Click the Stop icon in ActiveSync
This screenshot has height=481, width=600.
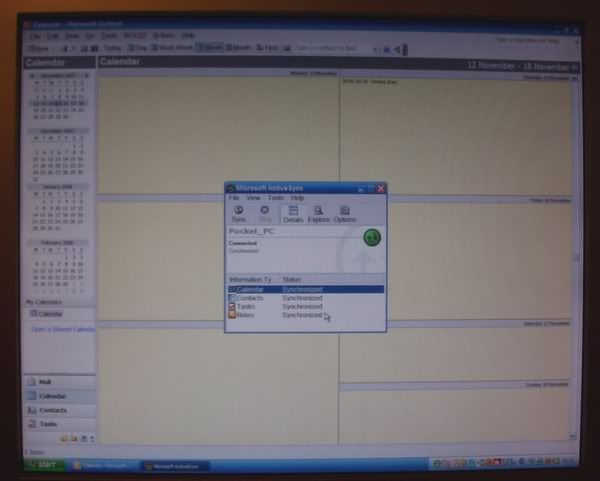click(265, 213)
